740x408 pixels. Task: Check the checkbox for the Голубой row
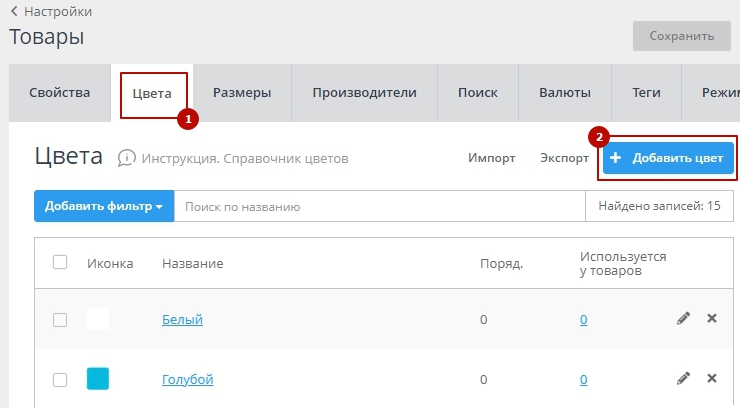(60, 380)
